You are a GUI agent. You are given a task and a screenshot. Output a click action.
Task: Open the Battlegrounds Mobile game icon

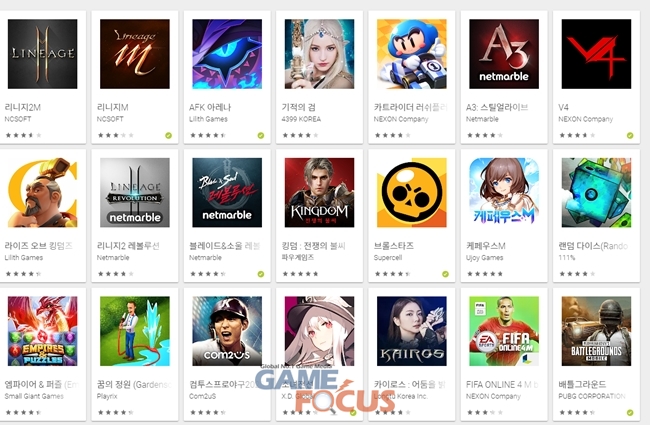click(596, 331)
